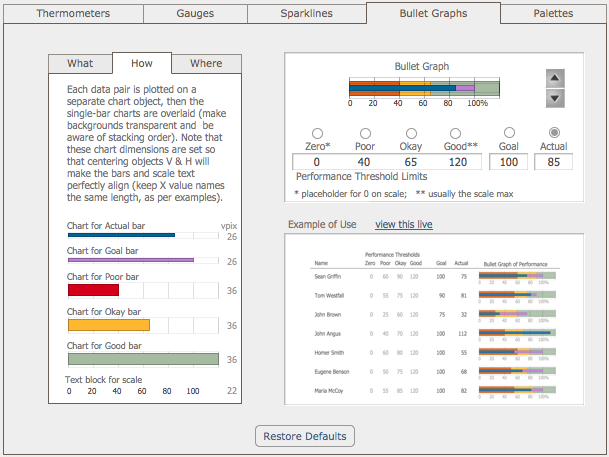The image size is (609, 457).
Task: Select the Bullet Graphs tab
Action: click(433, 14)
